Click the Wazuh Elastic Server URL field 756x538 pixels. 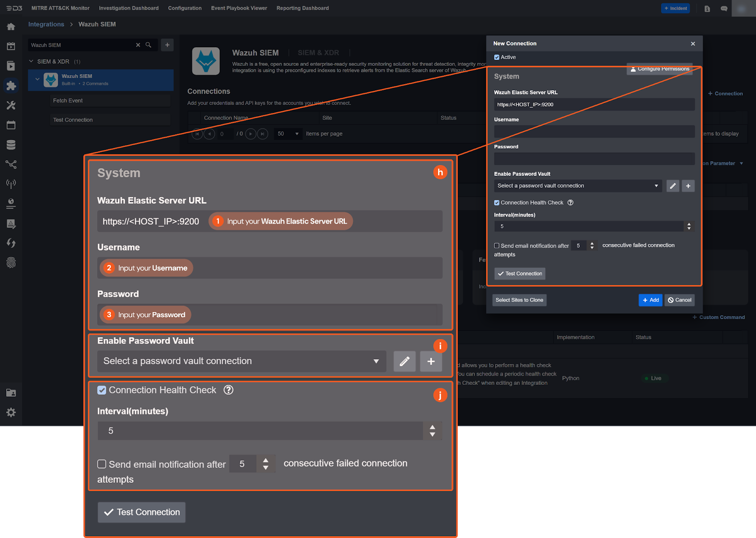[x=594, y=104]
